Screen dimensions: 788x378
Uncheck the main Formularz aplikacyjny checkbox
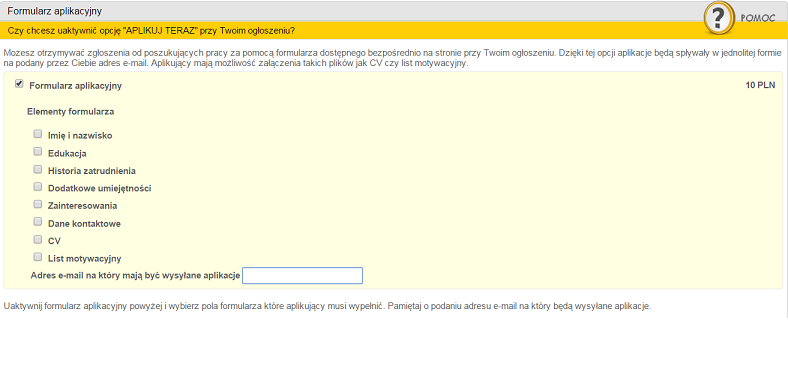pos(19,84)
